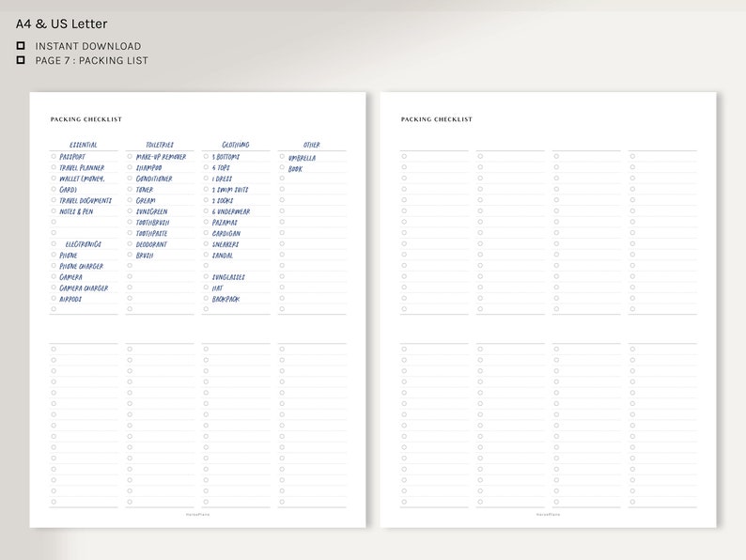Click the Other column header

pos(312,145)
